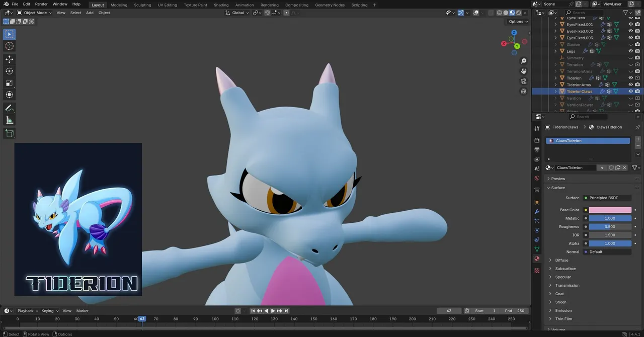Click the Base Color pink swatch
Screen dimensions: 644x337
click(610, 210)
